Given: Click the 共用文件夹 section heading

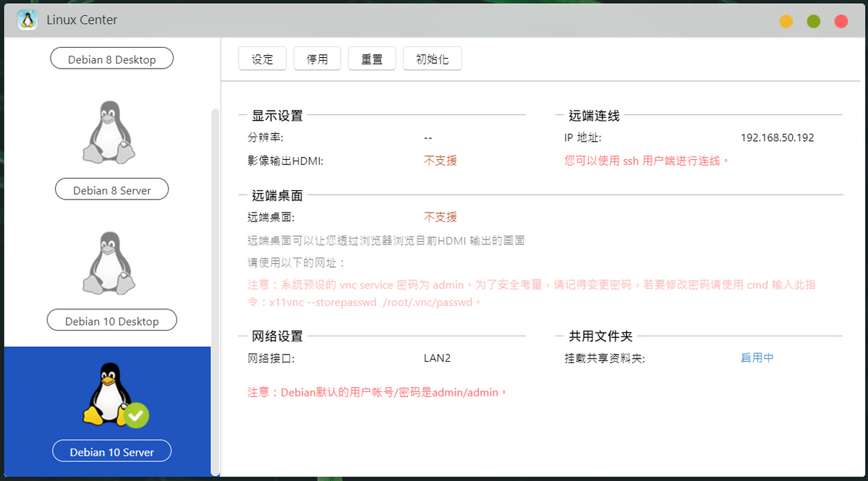Looking at the screenshot, I should point(600,336).
